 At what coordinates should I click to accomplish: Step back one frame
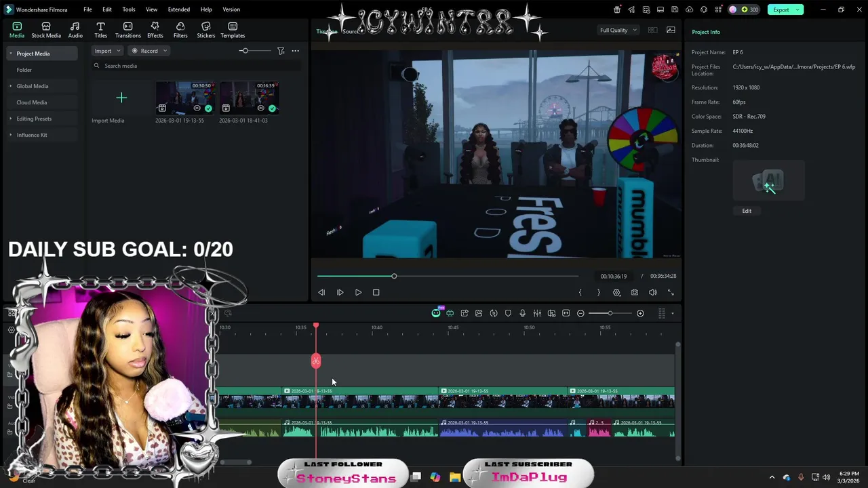coord(321,292)
